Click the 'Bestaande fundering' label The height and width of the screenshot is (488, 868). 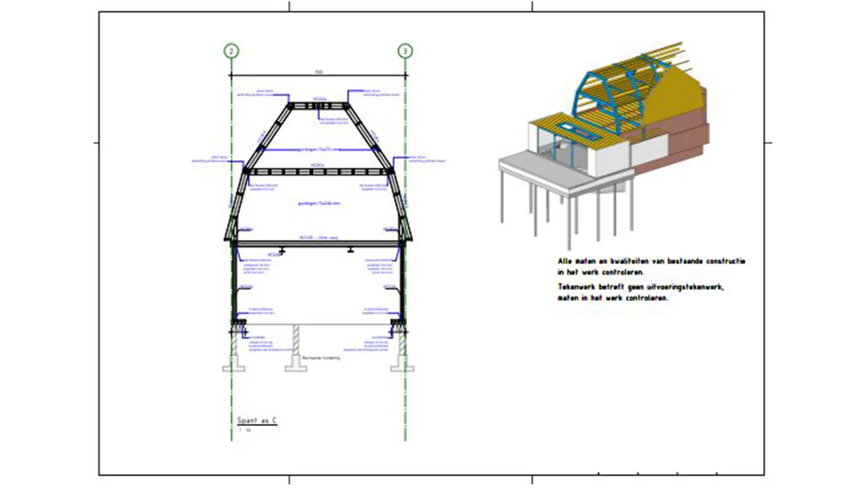pyautogui.click(x=321, y=358)
